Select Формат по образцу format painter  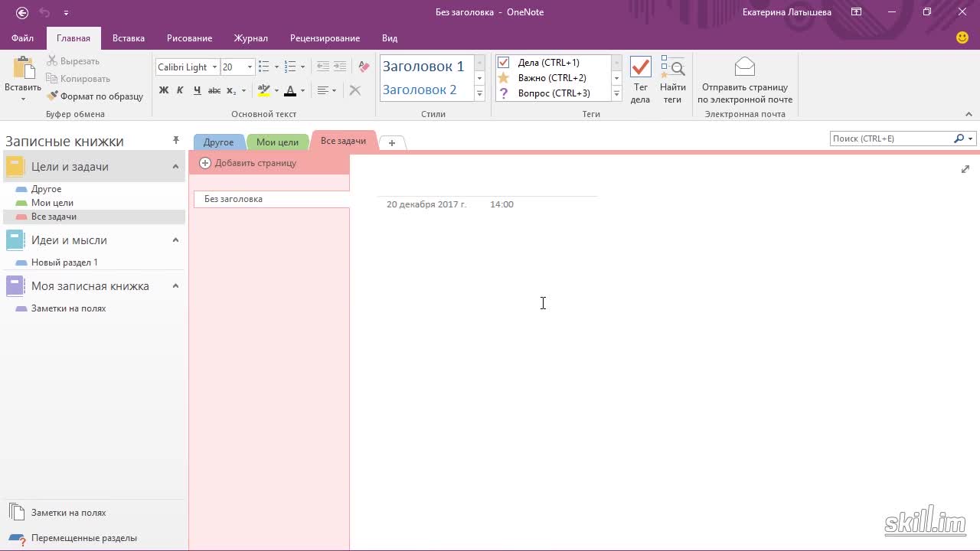(x=95, y=96)
